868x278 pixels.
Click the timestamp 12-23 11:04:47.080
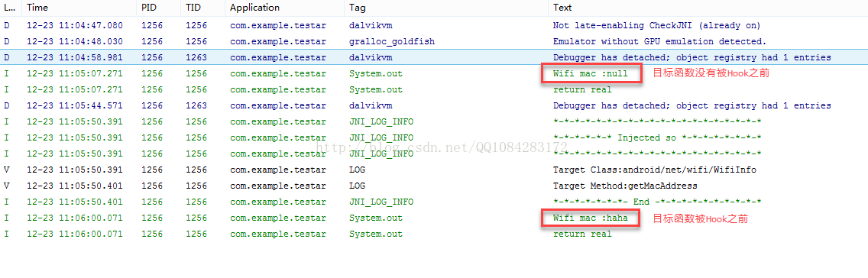(x=75, y=25)
